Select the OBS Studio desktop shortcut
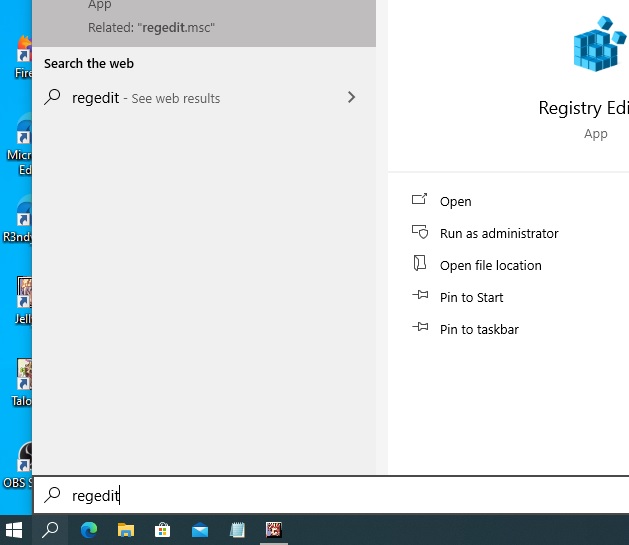Screen dimensions: 629x545 click(x=18, y=465)
